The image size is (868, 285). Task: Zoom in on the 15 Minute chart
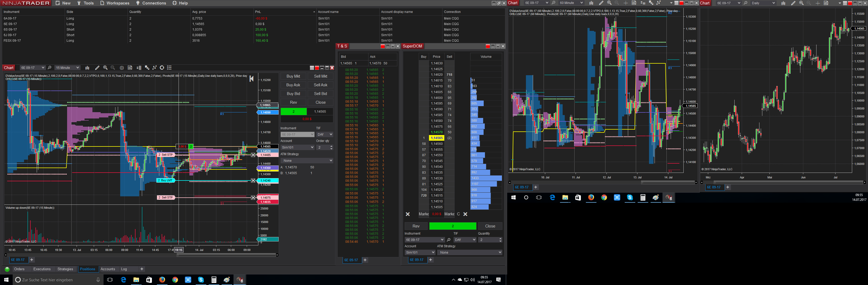pos(105,68)
